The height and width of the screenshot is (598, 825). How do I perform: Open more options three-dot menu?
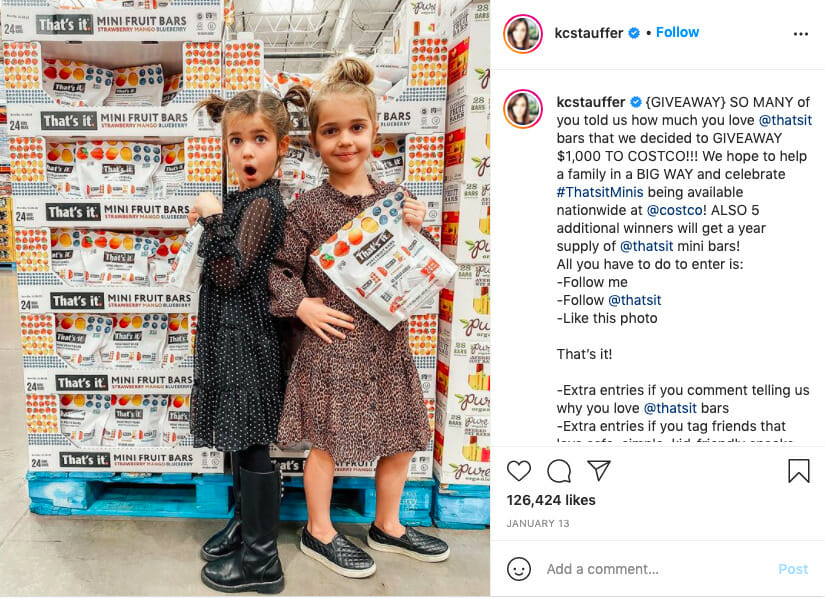[801, 34]
